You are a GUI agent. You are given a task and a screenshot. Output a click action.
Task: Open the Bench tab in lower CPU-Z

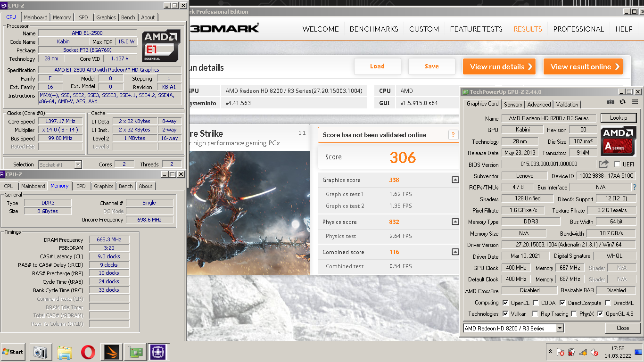tap(126, 186)
